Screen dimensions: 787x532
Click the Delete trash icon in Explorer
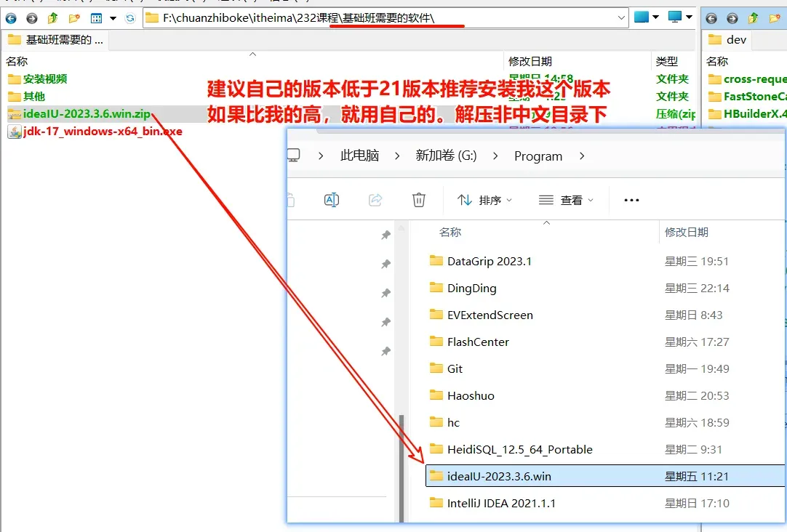pos(419,200)
